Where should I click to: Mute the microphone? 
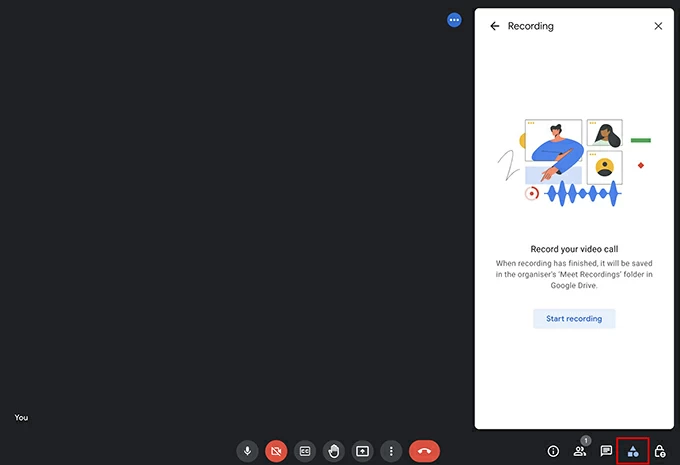pos(247,451)
